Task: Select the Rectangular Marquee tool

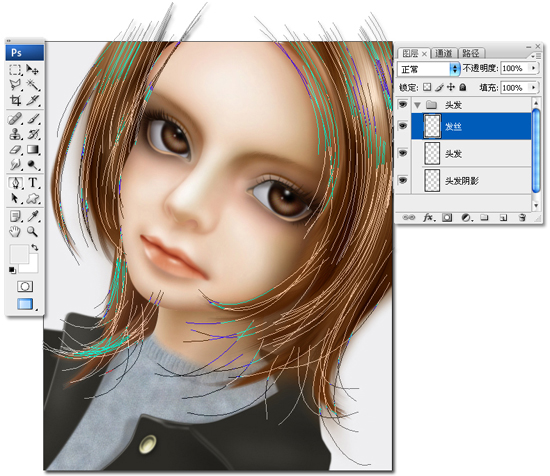Action: pos(15,70)
